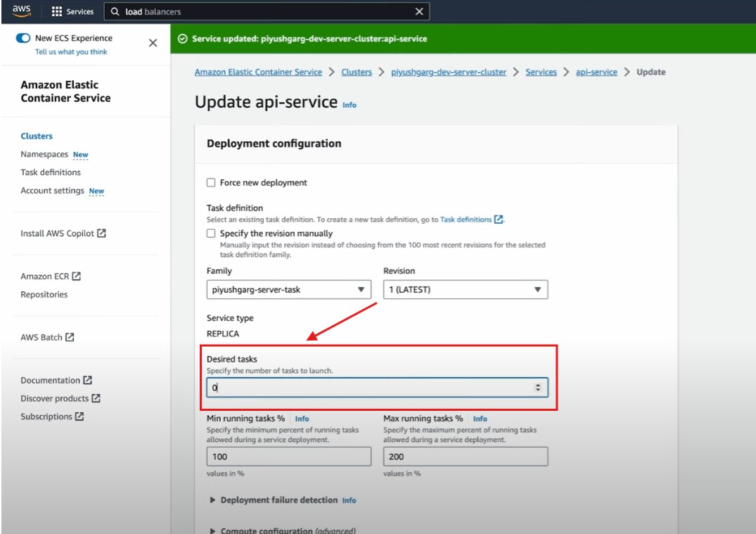Toggle the New ECS Experience switch
Image resolution: width=756 pixels, height=534 pixels.
[23, 38]
